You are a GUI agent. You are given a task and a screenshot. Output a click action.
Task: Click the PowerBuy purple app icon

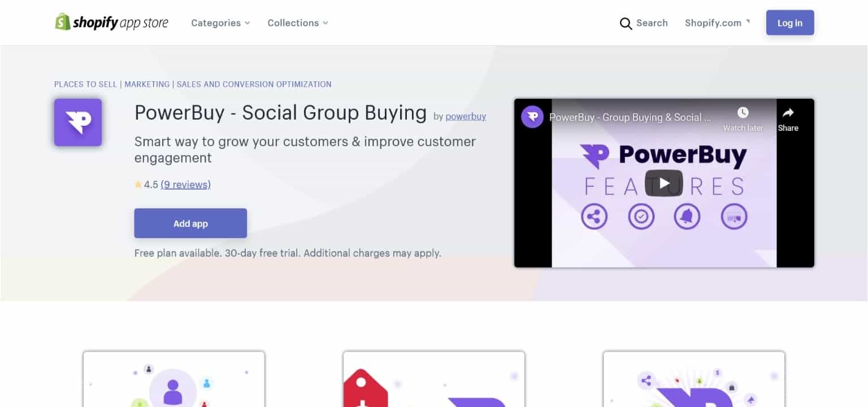pyautogui.click(x=78, y=122)
